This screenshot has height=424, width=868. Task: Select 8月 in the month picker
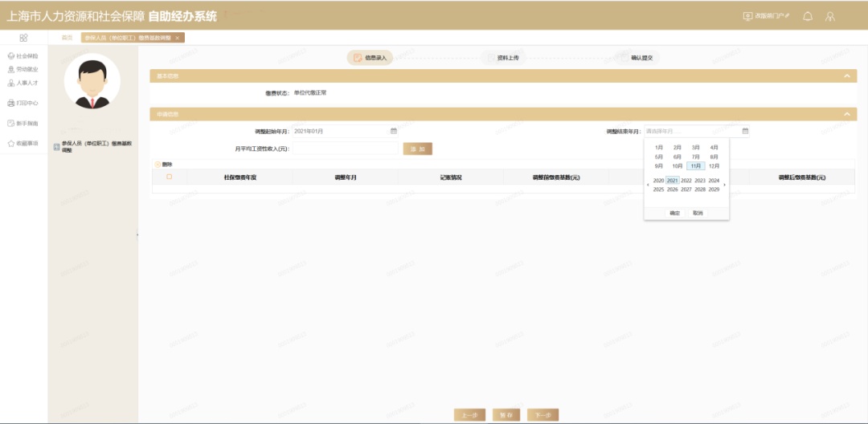[714, 157]
